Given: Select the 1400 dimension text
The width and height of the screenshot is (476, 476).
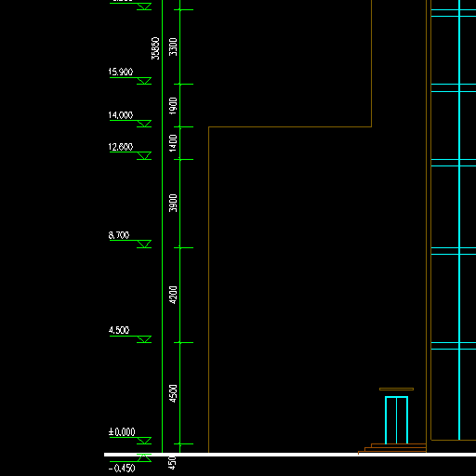Looking at the screenshot, I should pos(173,143).
